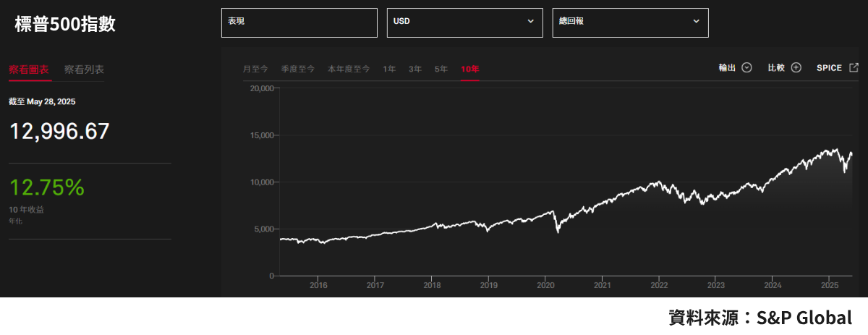Select the 1年 time range
The width and height of the screenshot is (868, 335).
[x=389, y=69]
